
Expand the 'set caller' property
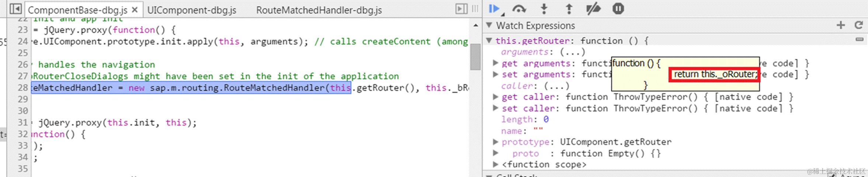coord(496,108)
